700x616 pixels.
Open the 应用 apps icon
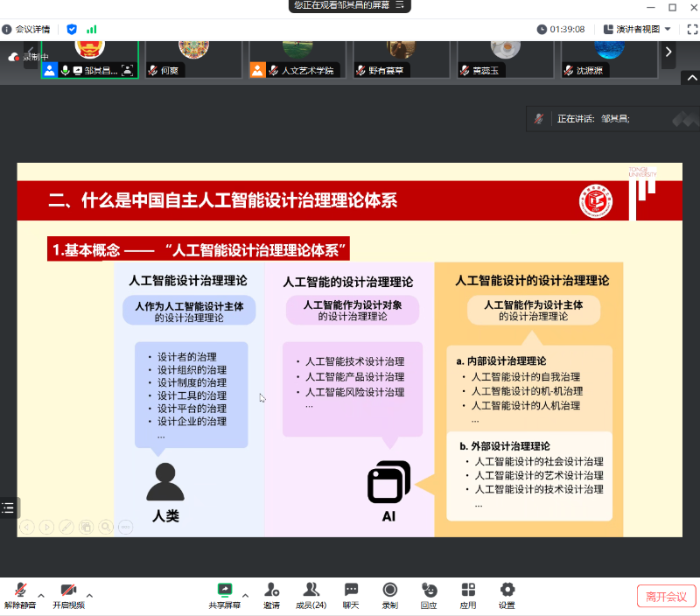coord(468,590)
